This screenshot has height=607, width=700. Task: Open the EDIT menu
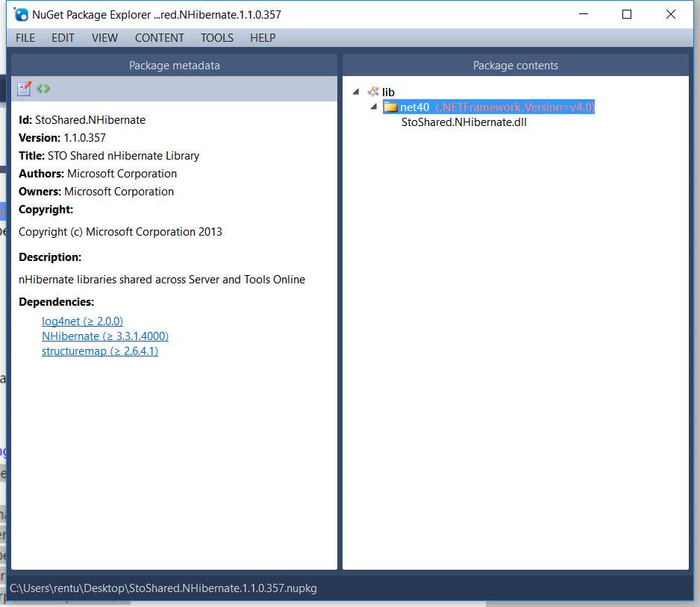point(63,38)
